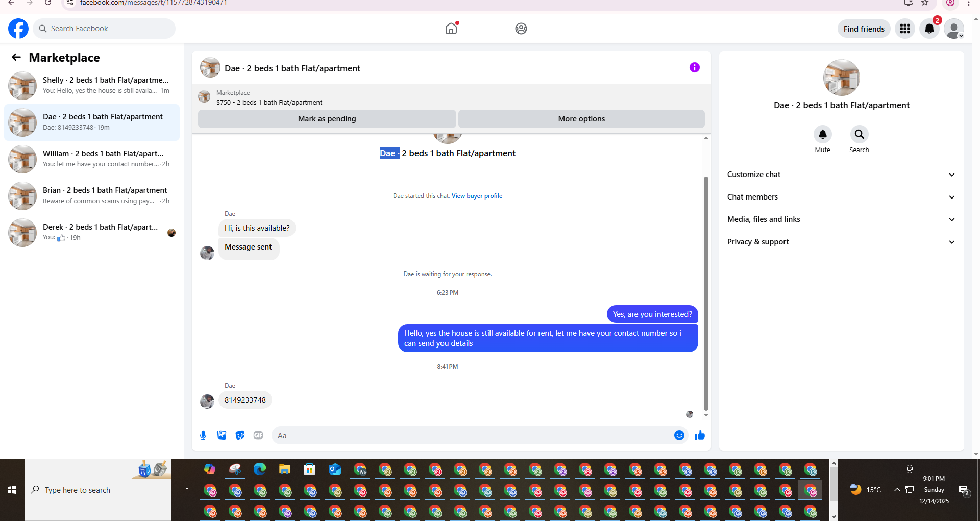The width and height of the screenshot is (980, 521).
Task: Open Microsoft Edge from taskbar
Action: click(260, 469)
